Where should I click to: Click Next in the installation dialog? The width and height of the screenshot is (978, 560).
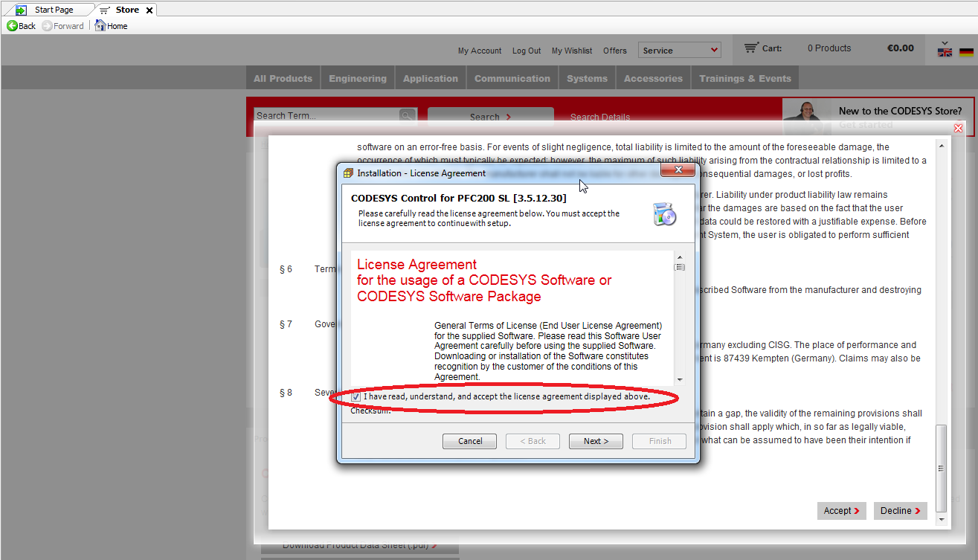(x=596, y=441)
